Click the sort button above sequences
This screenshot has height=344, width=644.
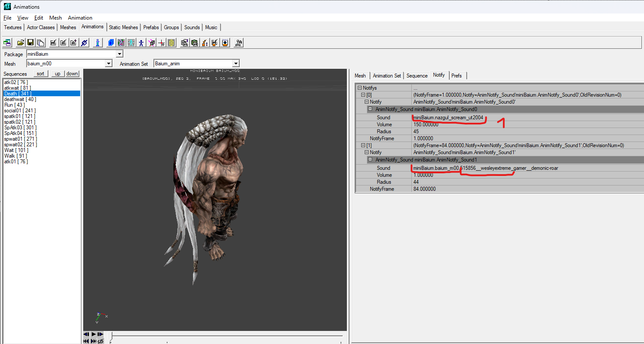(x=41, y=74)
